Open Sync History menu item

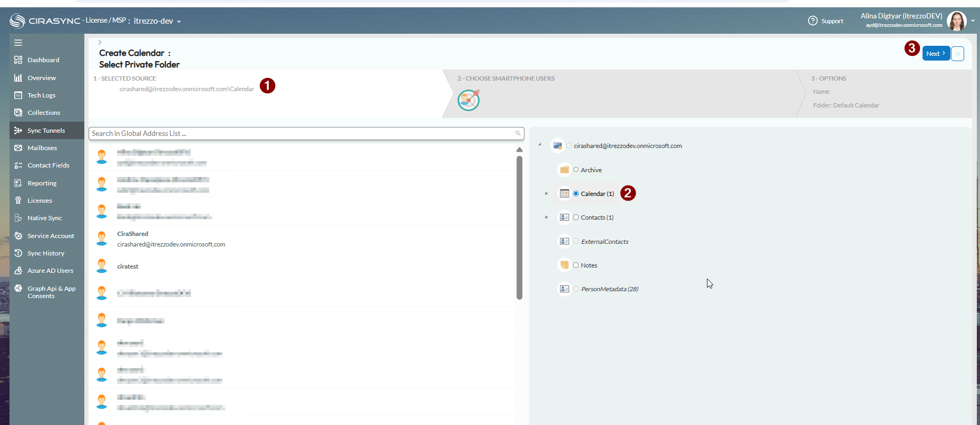[47, 253]
